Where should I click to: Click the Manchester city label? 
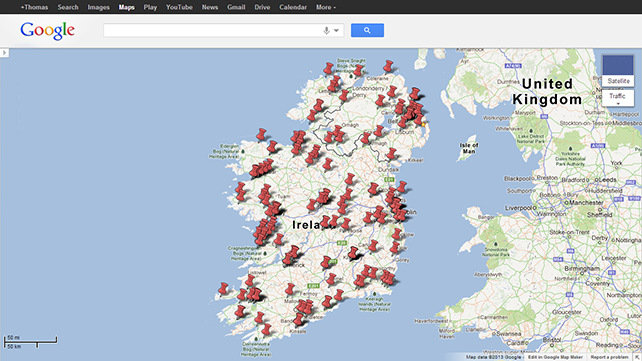click(586, 203)
